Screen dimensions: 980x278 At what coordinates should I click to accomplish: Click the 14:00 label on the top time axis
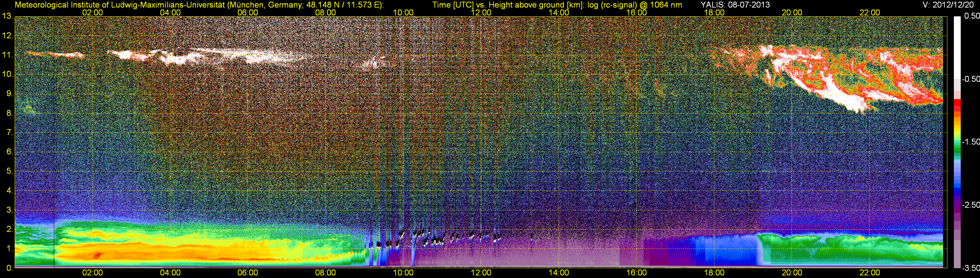(559, 12)
